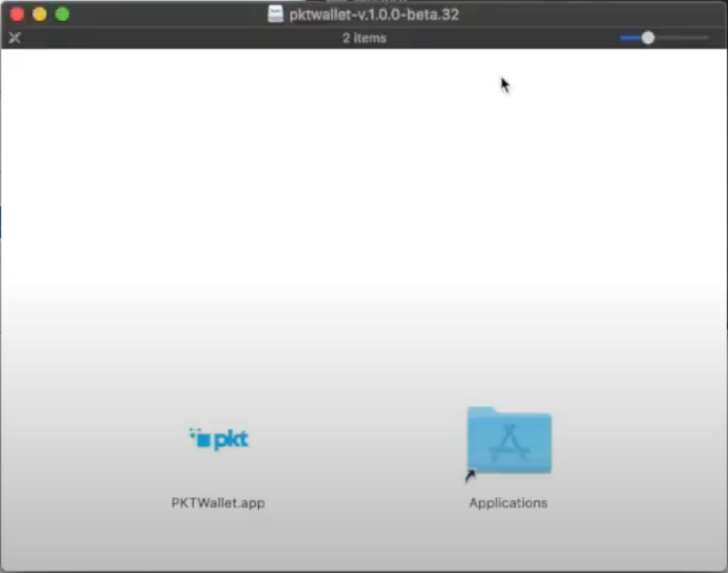728x573 pixels.
Task: Close the pktwallet window with red button
Action: click(17, 15)
